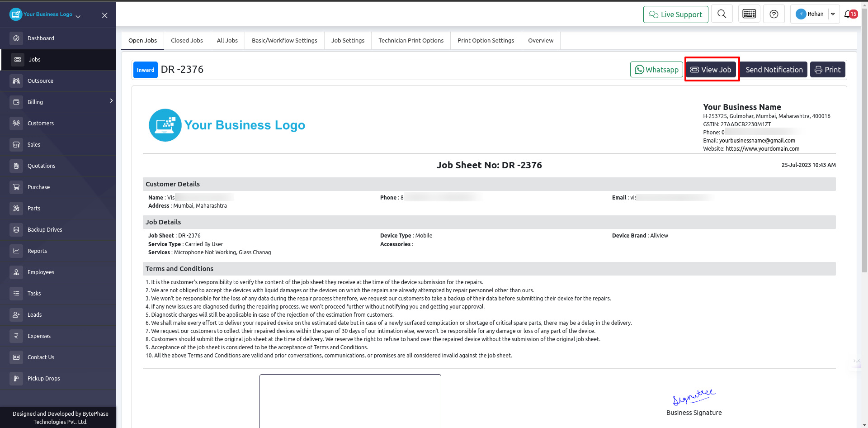Click the Business Signature image
868x428 pixels.
click(x=694, y=397)
